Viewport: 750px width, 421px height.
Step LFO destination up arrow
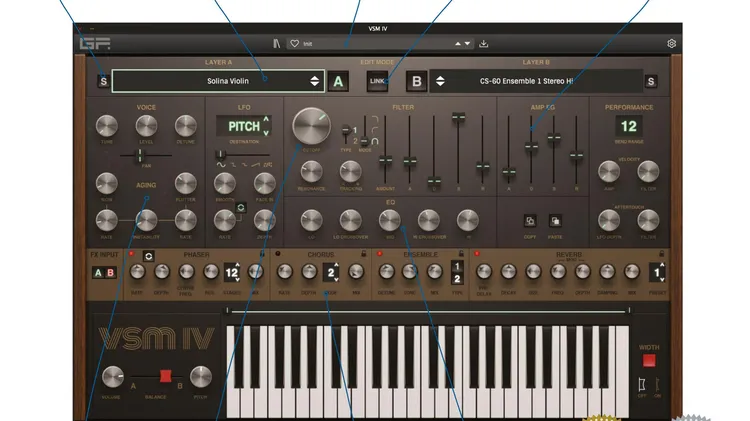pyautogui.click(x=266, y=119)
